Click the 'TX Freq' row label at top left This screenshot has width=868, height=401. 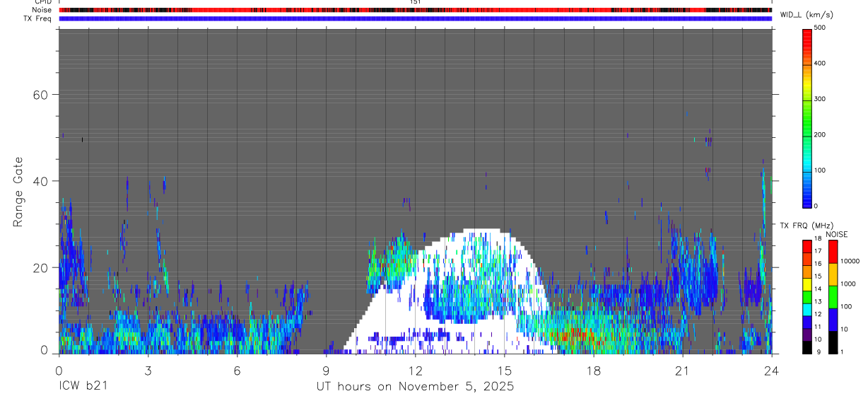38,18
